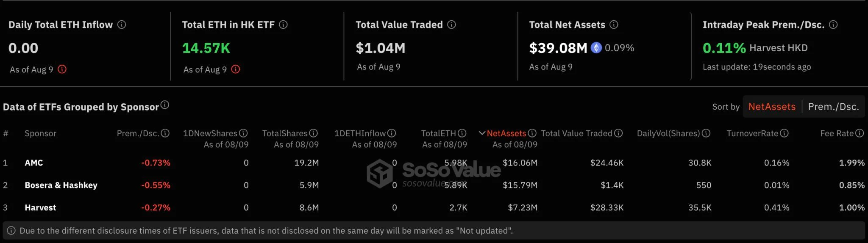Open the Bosera & Hashkey sponsor row

(x=434, y=185)
